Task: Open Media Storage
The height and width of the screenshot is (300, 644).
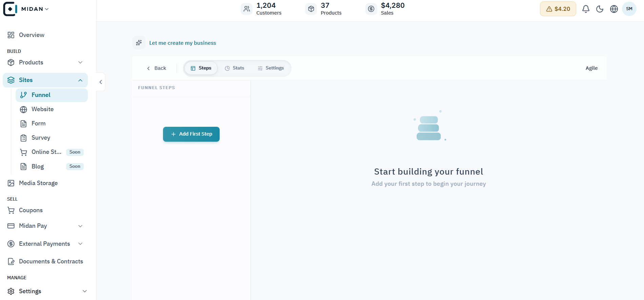Action: click(x=45, y=183)
